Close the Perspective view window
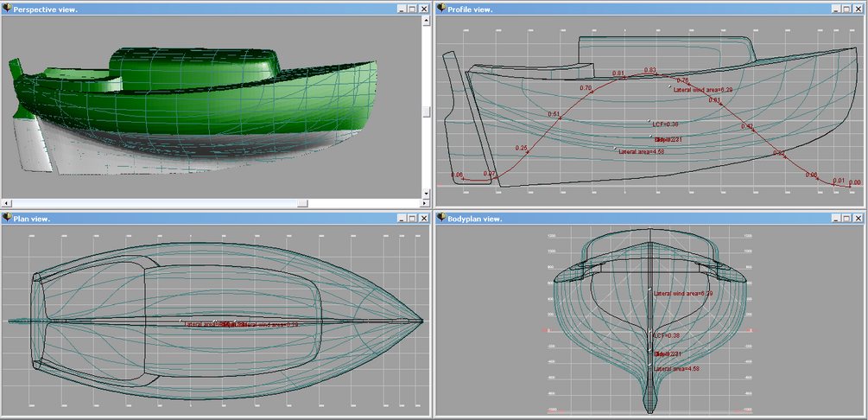The width and height of the screenshot is (868, 420). pos(423,9)
